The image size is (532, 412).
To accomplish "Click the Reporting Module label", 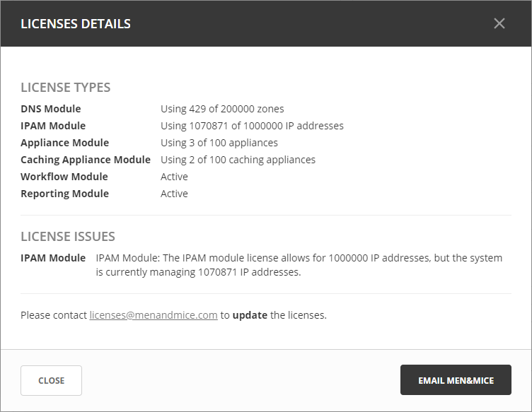I will [x=64, y=194].
